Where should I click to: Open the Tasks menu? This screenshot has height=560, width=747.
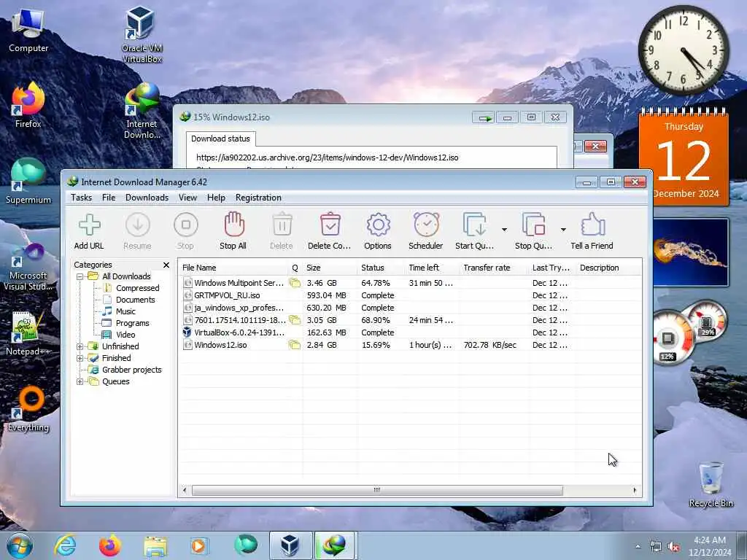[82, 198]
